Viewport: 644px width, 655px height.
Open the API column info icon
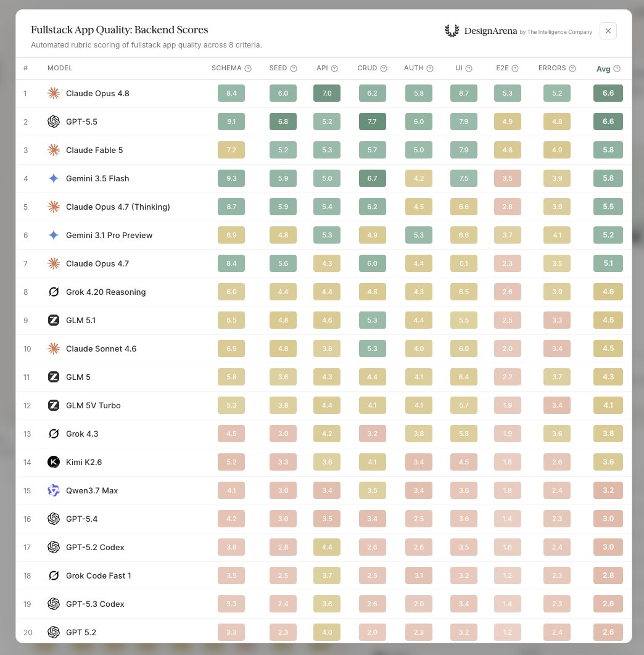[334, 68]
